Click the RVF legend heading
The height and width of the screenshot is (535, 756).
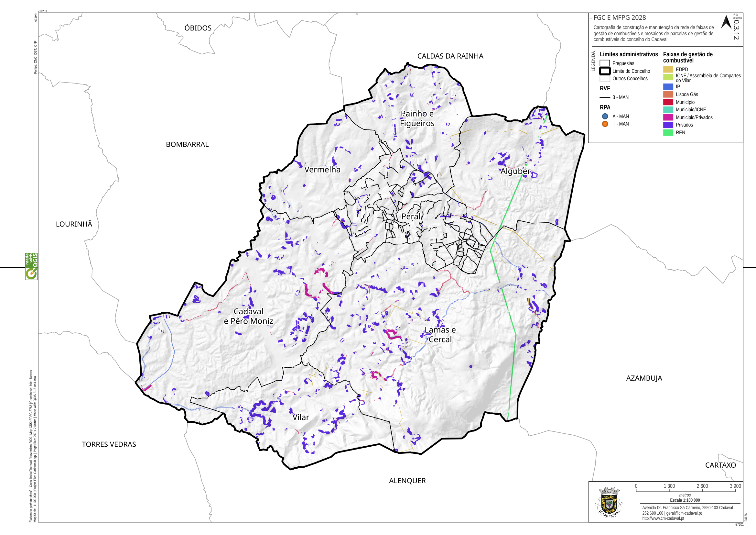pyautogui.click(x=605, y=88)
